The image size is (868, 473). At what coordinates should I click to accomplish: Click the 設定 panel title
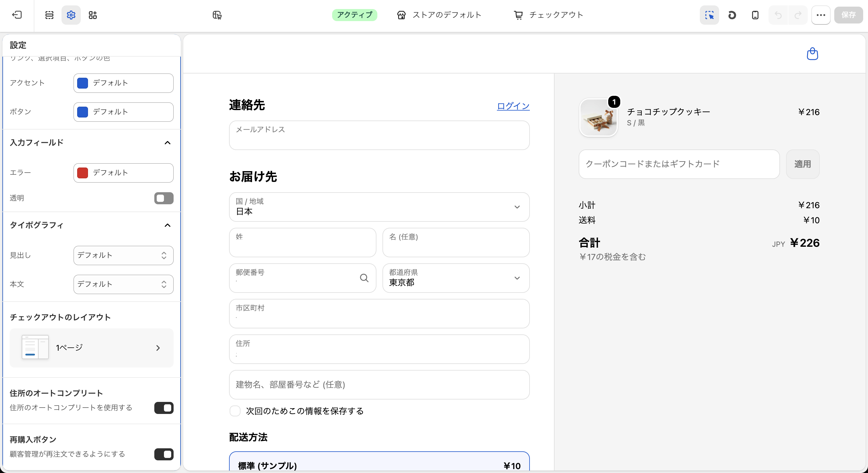click(18, 45)
